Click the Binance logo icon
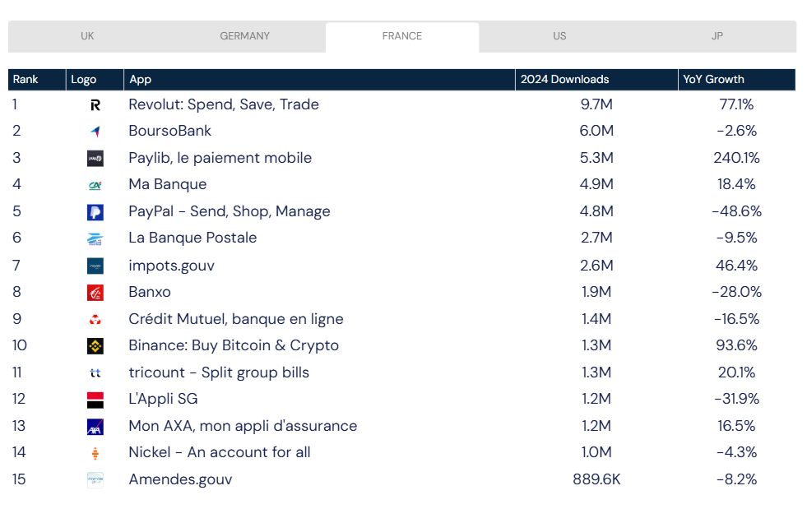Image resolution: width=807 pixels, height=532 pixels. click(x=95, y=346)
